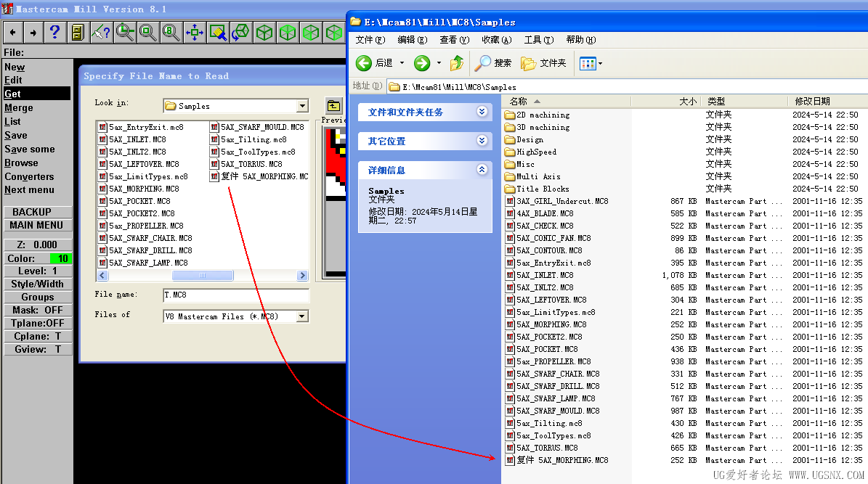Click the previous toolbar page left arrow
This screenshot has width=868, height=484.
(x=13, y=33)
